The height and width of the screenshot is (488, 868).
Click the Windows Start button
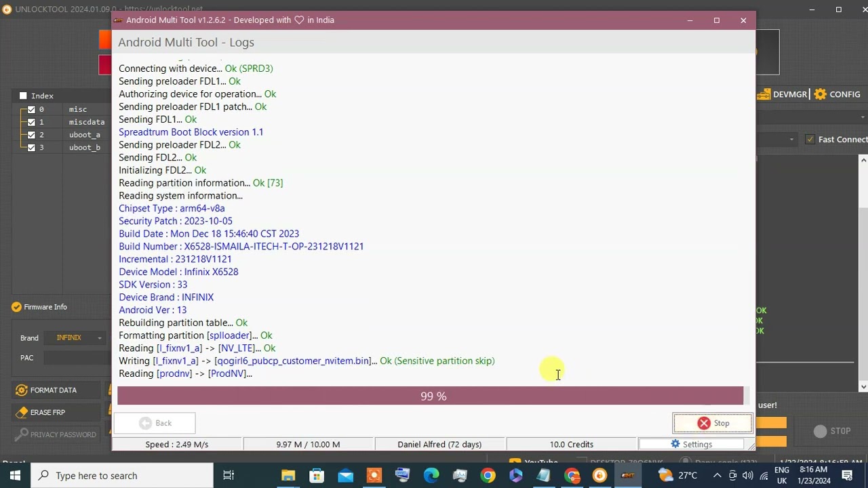15,476
